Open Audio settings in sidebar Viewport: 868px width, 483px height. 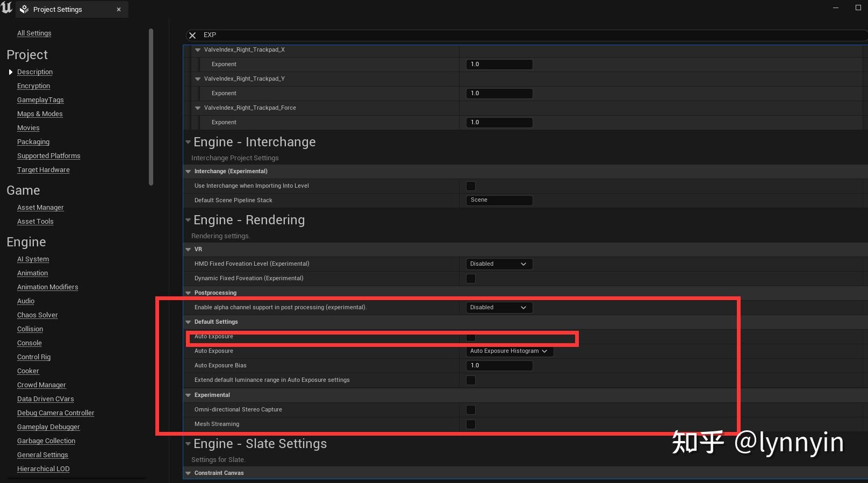26,301
